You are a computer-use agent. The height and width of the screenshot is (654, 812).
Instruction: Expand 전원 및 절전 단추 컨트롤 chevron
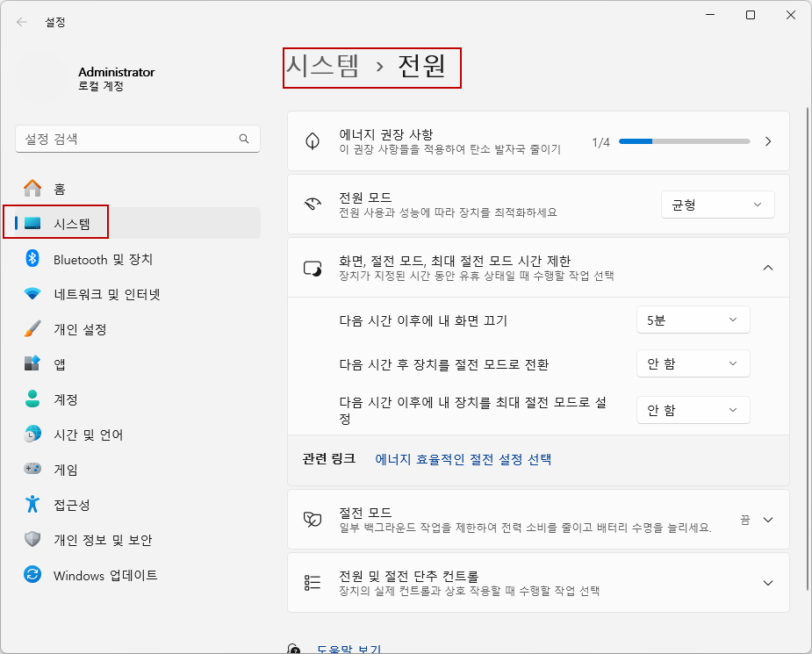pyautogui.click(x=768, y=583)
